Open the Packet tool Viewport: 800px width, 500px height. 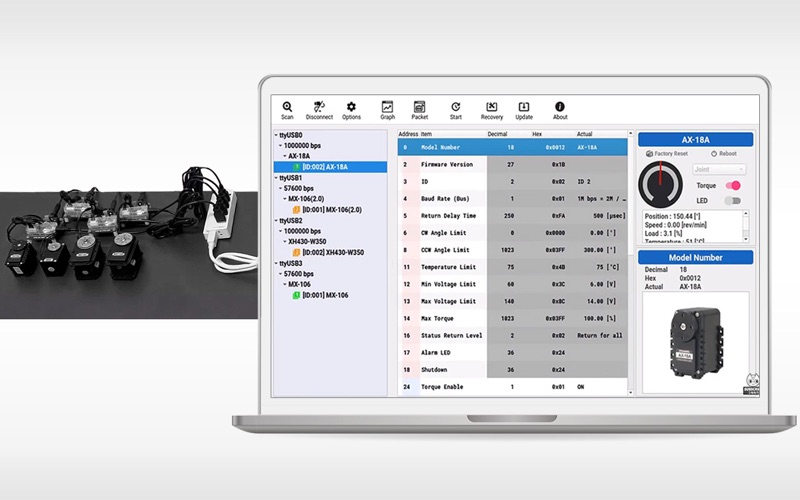point(419,106)
